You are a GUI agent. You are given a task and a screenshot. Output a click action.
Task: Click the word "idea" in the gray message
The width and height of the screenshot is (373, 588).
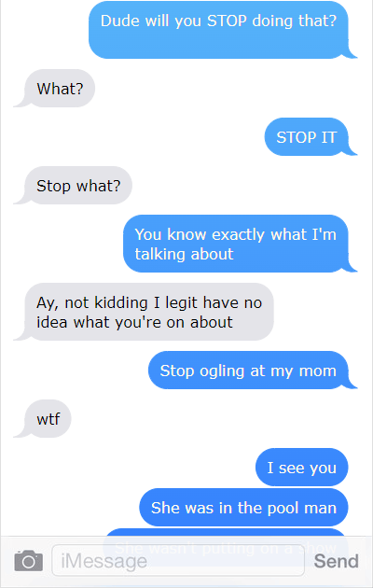pos(52,322)
